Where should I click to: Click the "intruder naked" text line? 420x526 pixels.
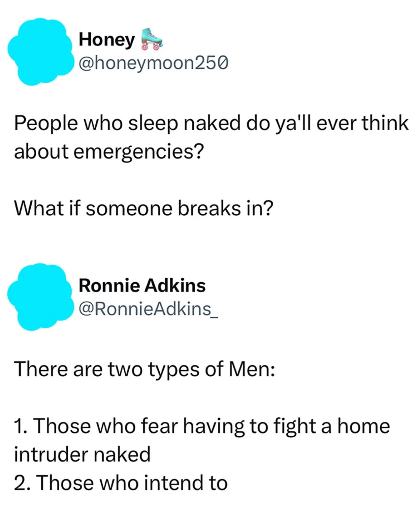[x=82, y=454]
